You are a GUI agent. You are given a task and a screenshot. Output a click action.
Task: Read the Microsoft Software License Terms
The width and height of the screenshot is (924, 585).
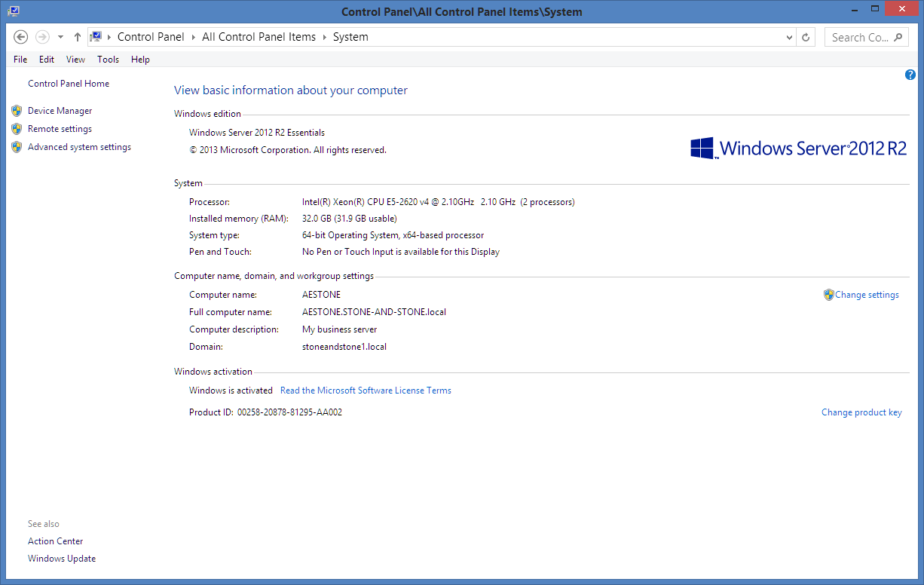pyautogui.click(x=366, y=391)
